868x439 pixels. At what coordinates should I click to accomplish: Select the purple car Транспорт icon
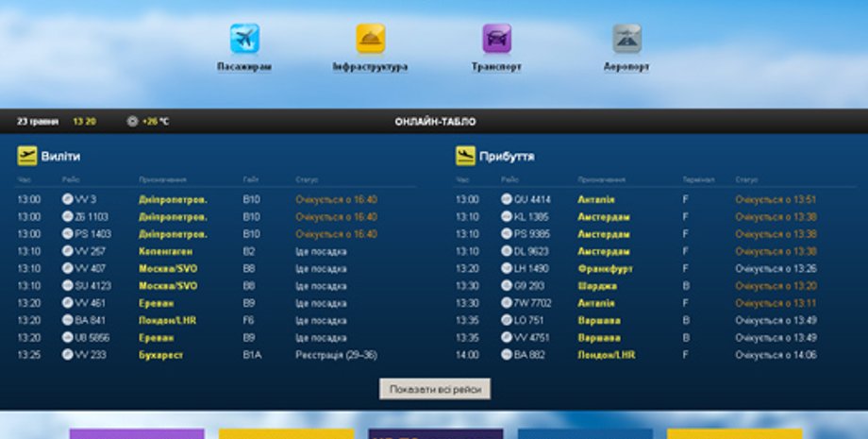[x=496, y=39]
